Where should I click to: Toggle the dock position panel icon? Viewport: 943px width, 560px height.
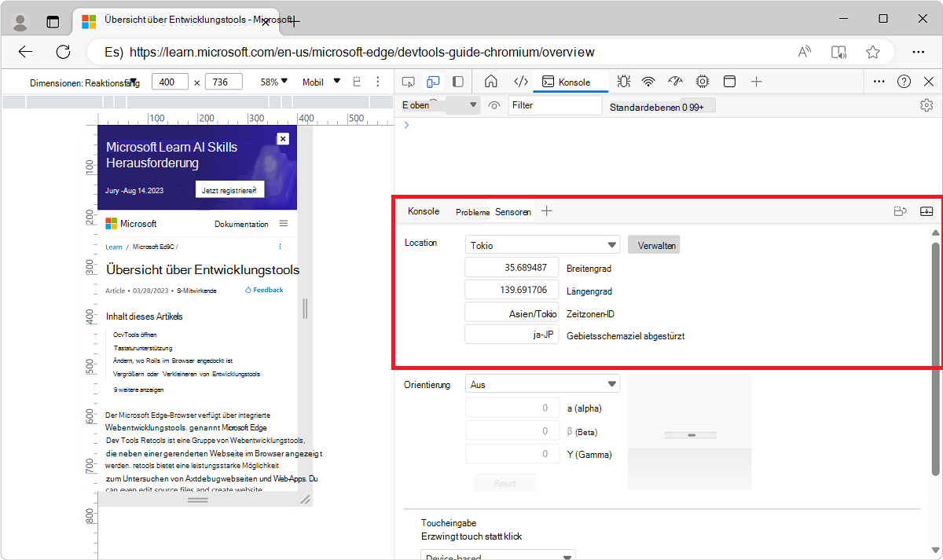(730, 81)
